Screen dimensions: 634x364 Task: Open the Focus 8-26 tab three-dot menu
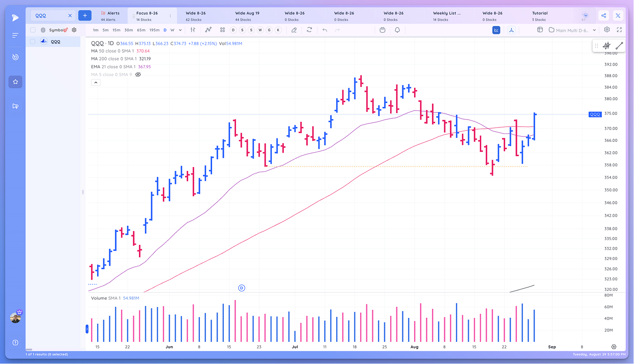(x=170, y=16)
